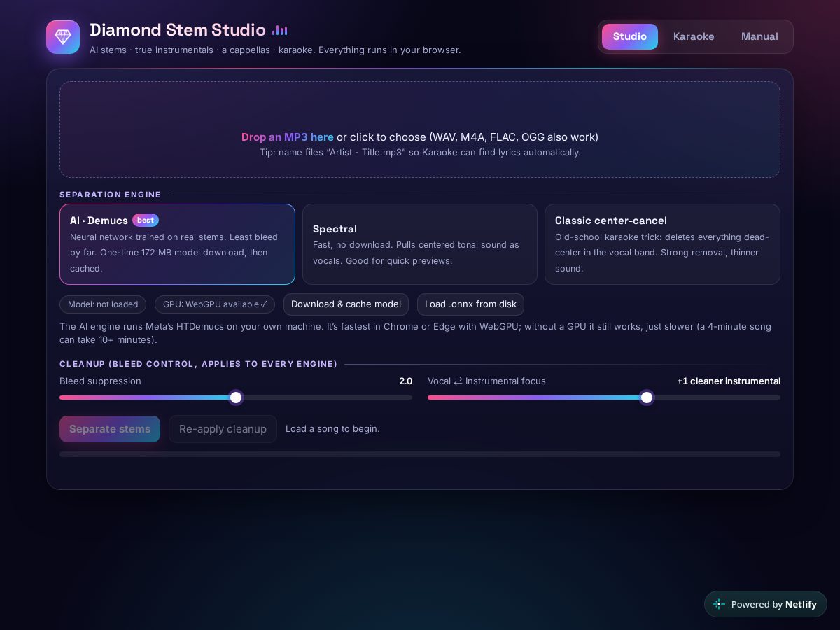This screenshot has width=840, height=630.
Task: Click the Drop an MP3 here upload zone
Action: point(420,129)
